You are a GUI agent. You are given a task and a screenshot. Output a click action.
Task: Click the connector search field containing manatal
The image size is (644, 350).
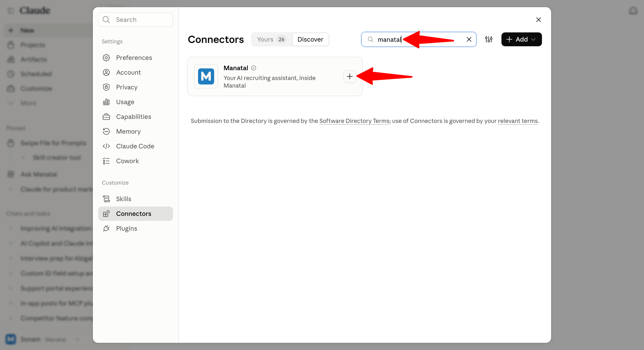click(x=418, y=39)
